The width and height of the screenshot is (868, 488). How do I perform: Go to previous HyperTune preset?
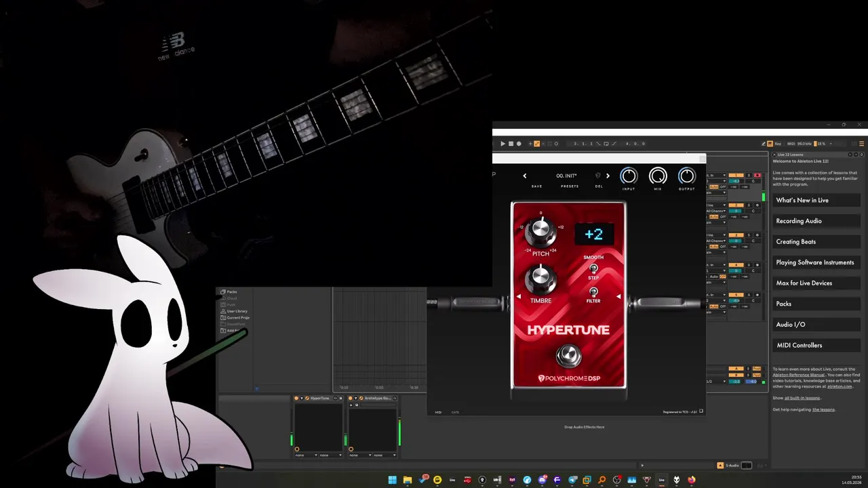click(524, 176)
